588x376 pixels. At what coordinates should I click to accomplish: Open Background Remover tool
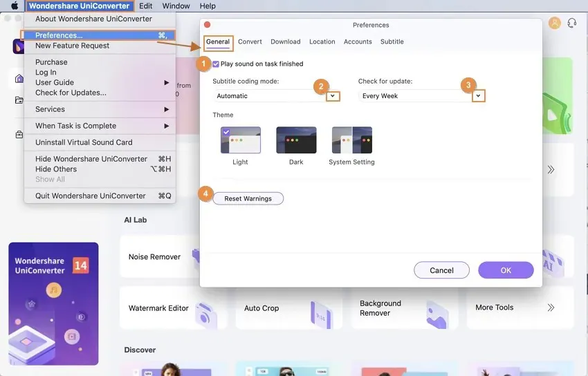pos(404,308)
